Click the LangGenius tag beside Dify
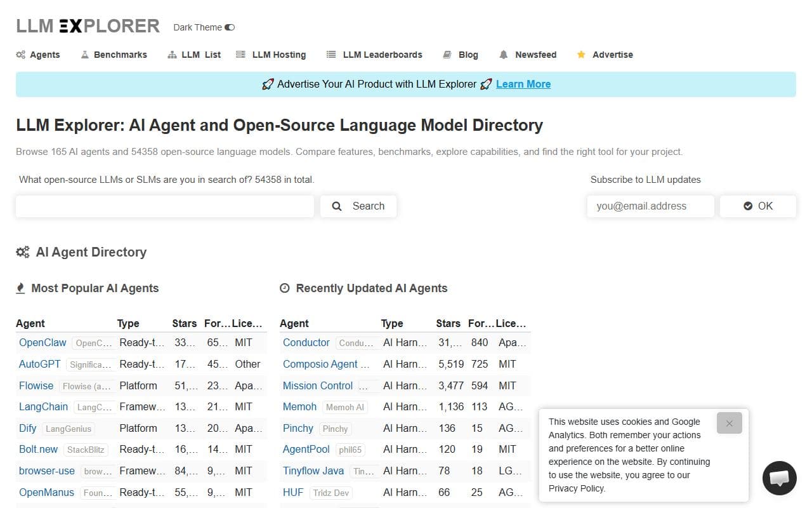Viewport: 812px width, 508px height. tap(69, 429)
